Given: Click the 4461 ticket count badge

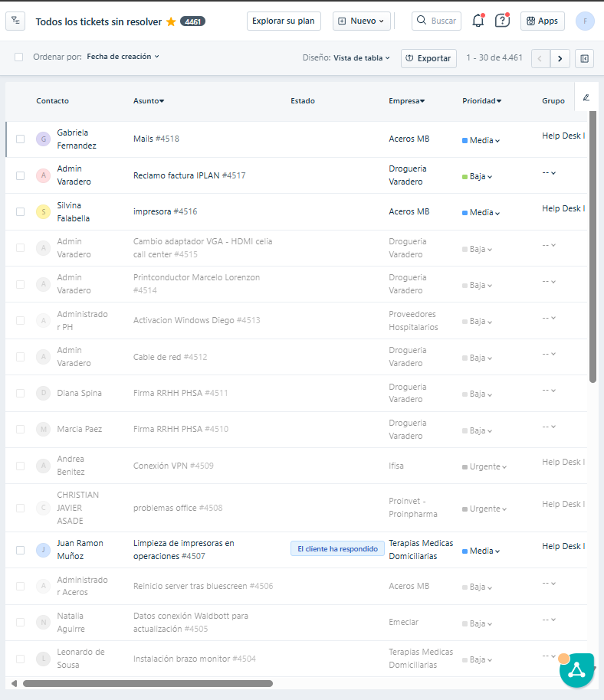Looking at the screenshot, I should [192, 21].
